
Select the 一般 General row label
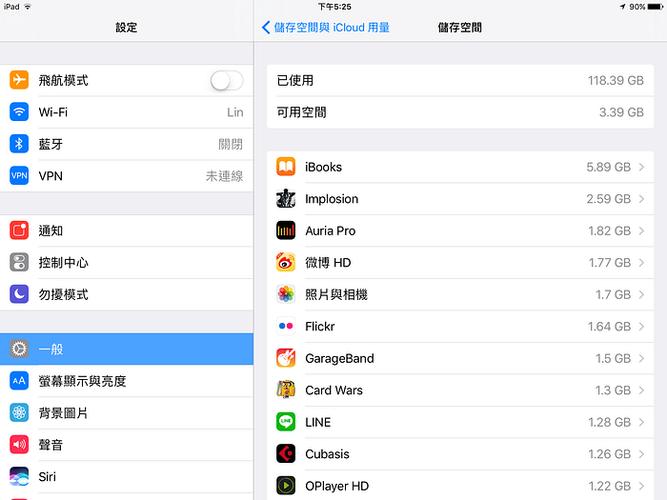click(x=51, y=349)
